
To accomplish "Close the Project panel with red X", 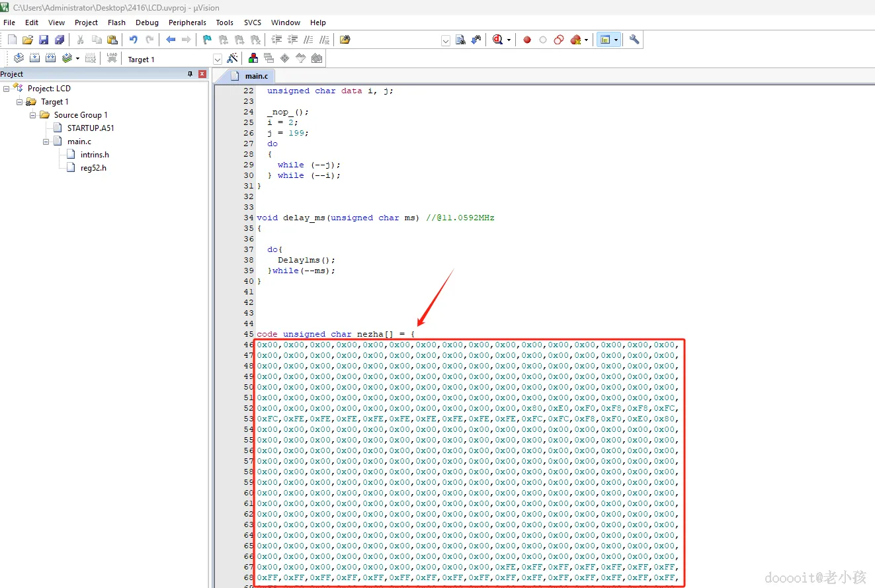I will point(202,74).
